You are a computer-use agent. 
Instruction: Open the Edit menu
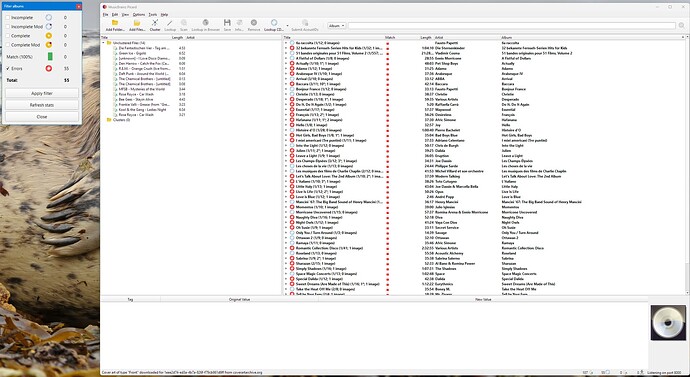[x=115, y=15]
